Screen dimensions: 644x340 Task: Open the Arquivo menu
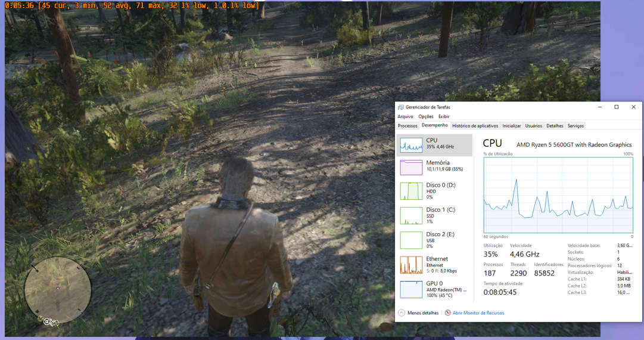[405, 116]
